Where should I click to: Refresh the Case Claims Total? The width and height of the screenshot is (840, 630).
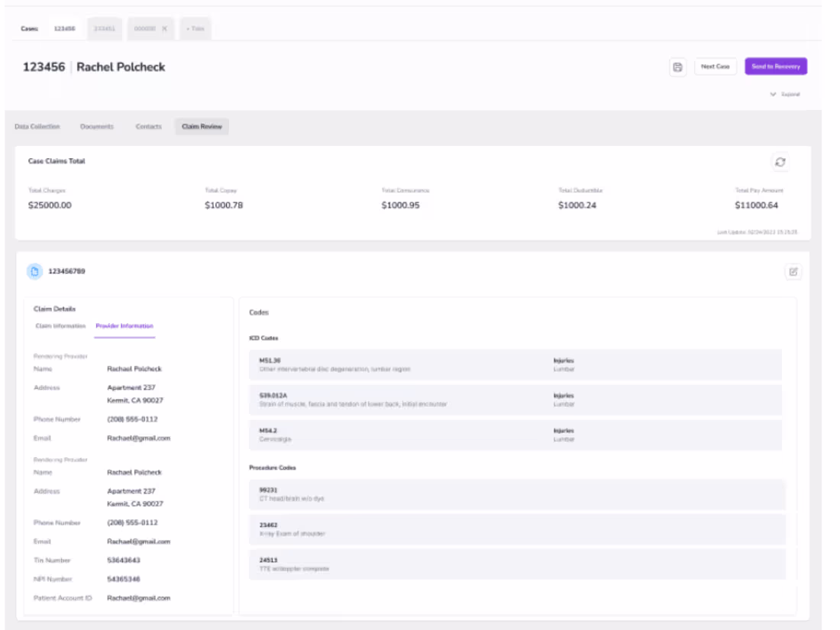click(x=780, y=162)
